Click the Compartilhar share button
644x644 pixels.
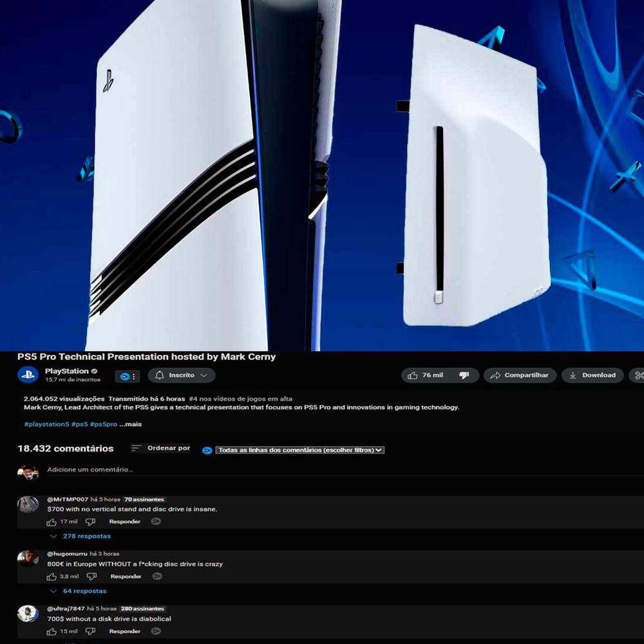coord(520,375)
